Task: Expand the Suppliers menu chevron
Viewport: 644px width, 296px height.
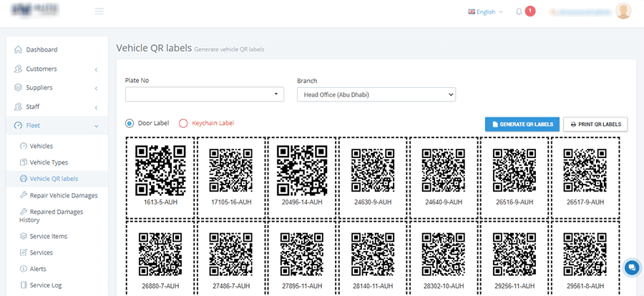Action: 96,88
